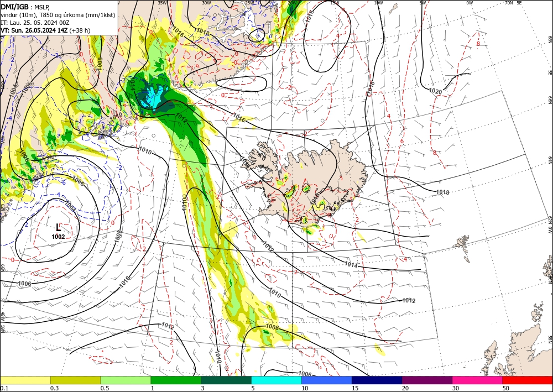This screenshot has height=392, width=553.
Task: Click the red 50+ legend swatch
Action: coord(528,380)
